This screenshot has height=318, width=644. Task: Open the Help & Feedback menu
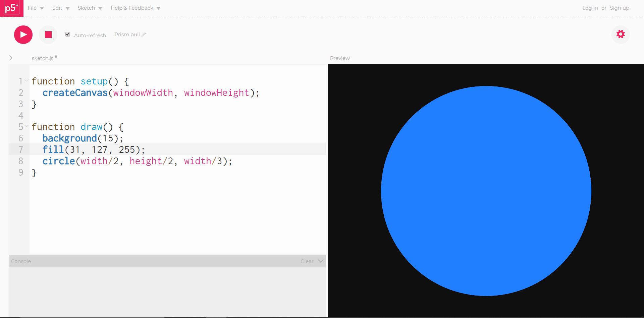tap(135, 8)
